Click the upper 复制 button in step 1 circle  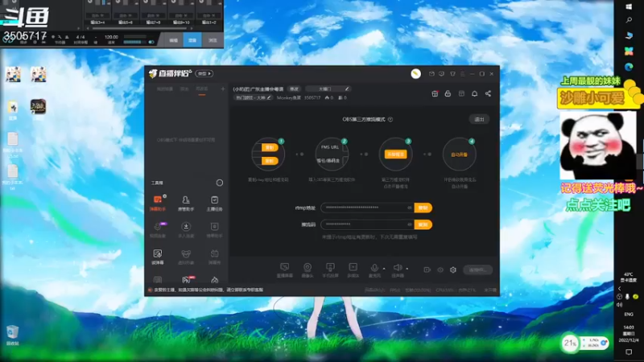tap(270, 147)
